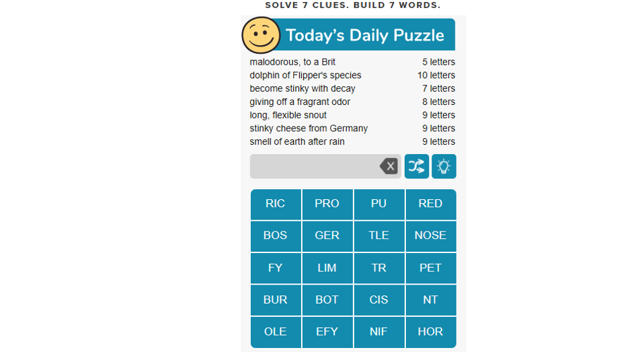This screenshot has width=644, height=352.
Task: Click the smiley face logo
Action: click(261, 36)
